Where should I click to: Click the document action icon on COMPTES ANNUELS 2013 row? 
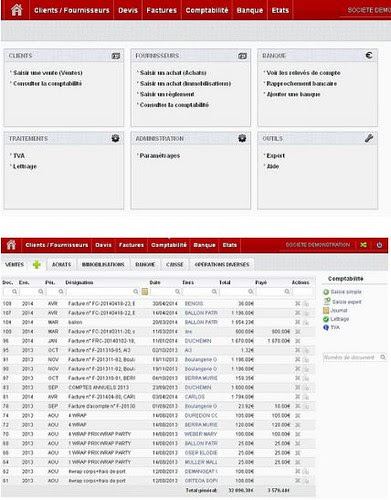[306, 388]
